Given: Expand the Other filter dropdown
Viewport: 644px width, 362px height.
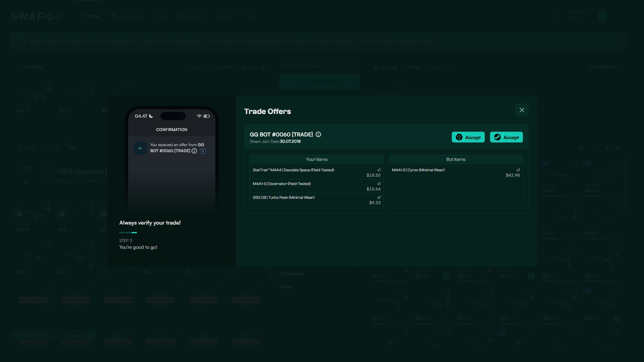Looking at the screenshot, I should click(357, 287).
